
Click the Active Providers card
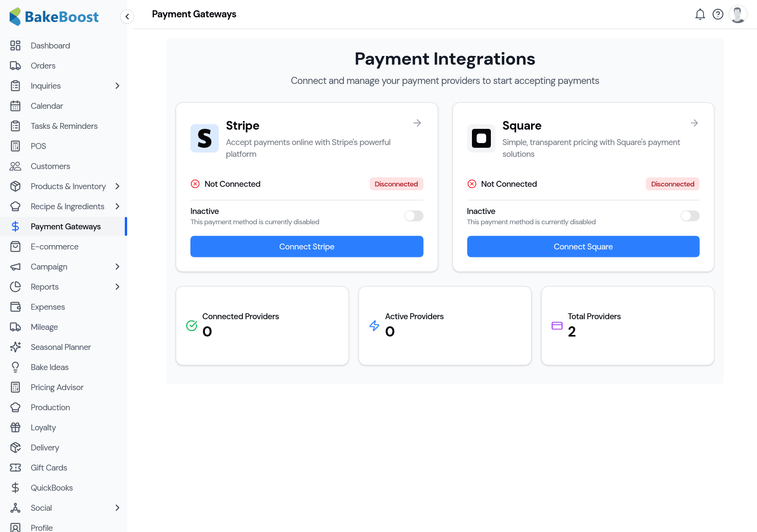(445, 326)
